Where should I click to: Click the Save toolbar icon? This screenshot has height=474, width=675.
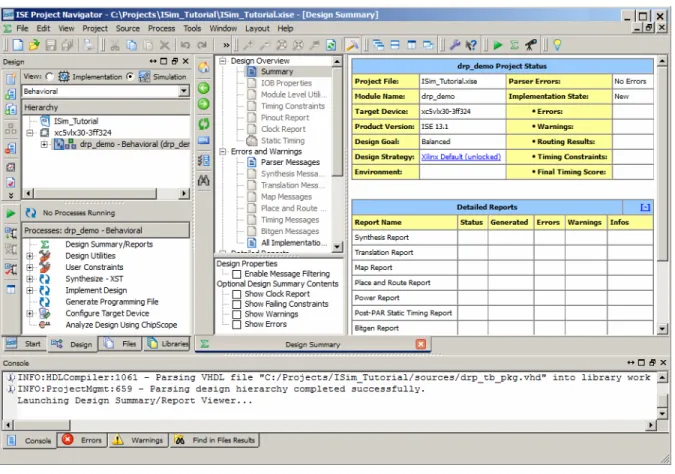click(51, 45)
